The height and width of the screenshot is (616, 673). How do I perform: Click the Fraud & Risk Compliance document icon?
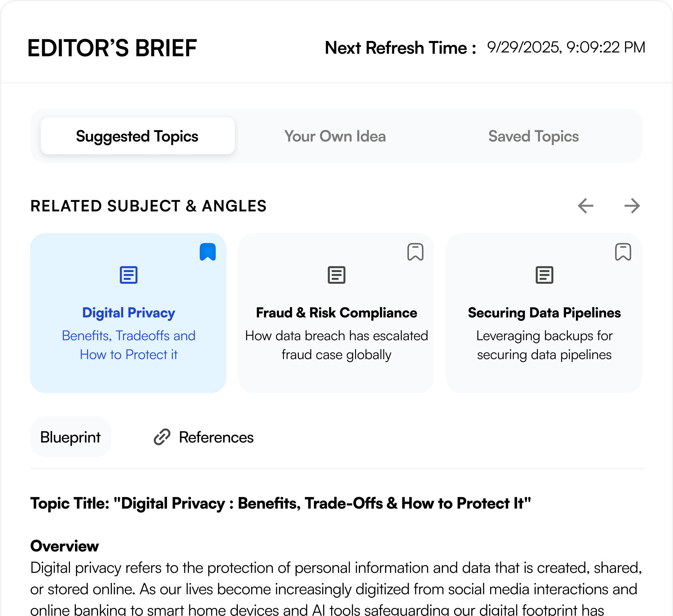[336, 275]
